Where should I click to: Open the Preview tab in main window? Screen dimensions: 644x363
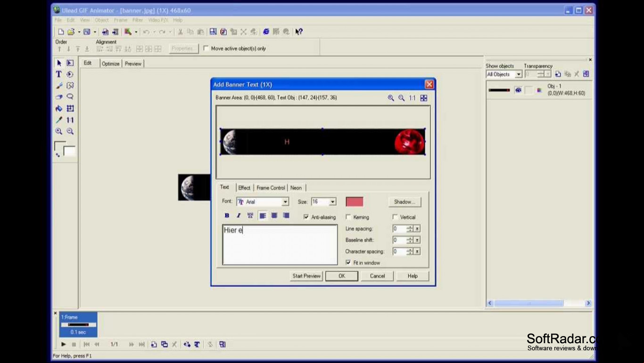click(x=133, y=64)
